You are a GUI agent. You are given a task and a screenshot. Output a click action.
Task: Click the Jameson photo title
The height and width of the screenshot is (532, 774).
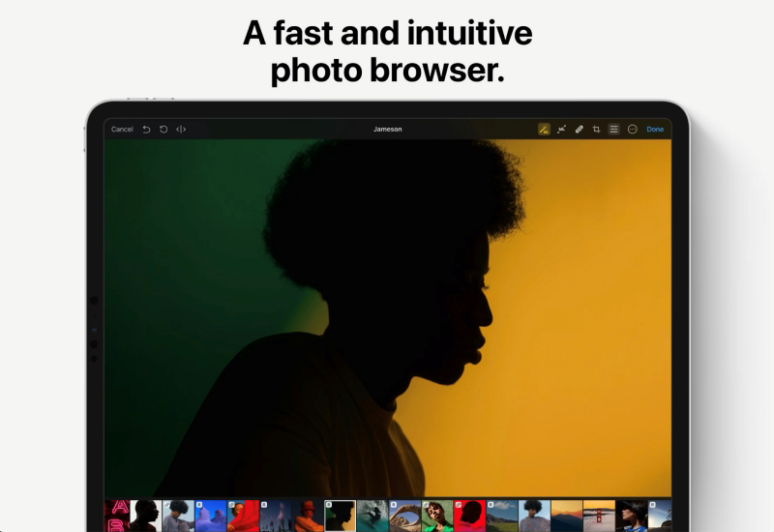(388, 130)
